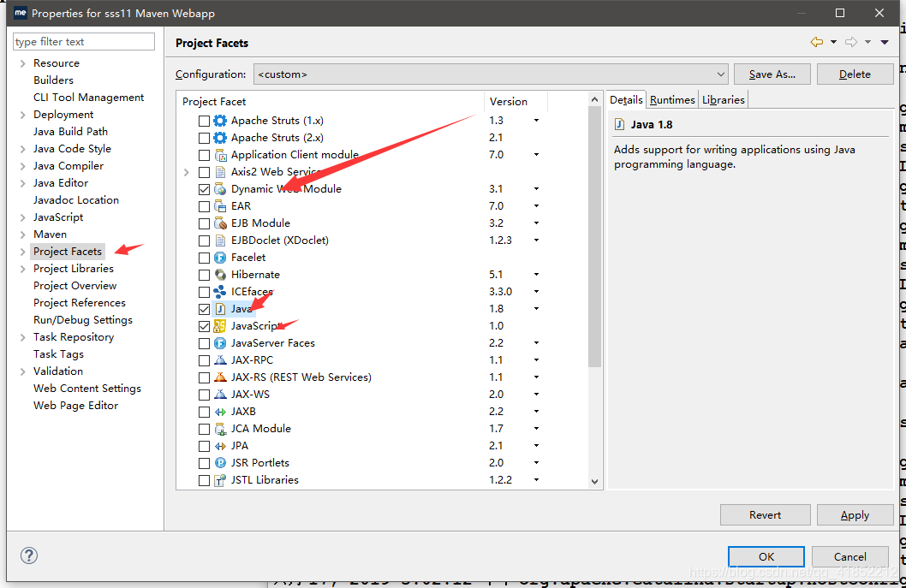The image size is (906, 588).
Task: Click the scrollbar down arrow in facet list
Action: (x=594, y=481)
